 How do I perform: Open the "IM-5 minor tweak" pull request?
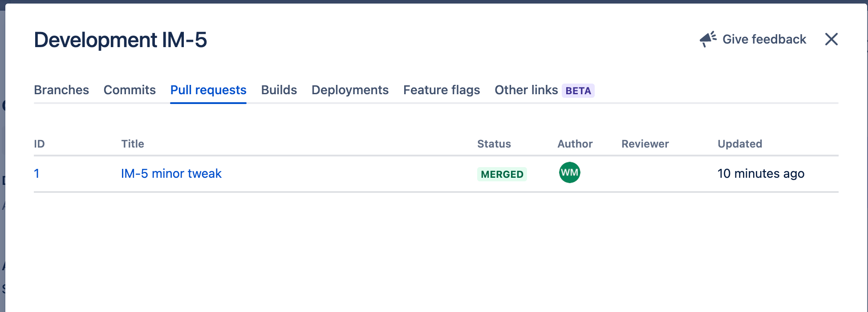tap(171, 173)
